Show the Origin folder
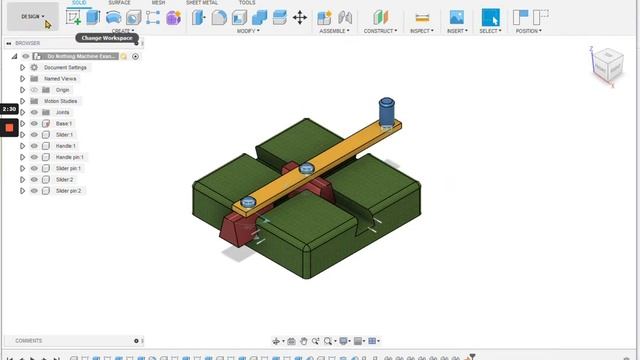Image resolution: width=640 pixels, height=360 pixels. pyautogui.click(x=34, y=90)
